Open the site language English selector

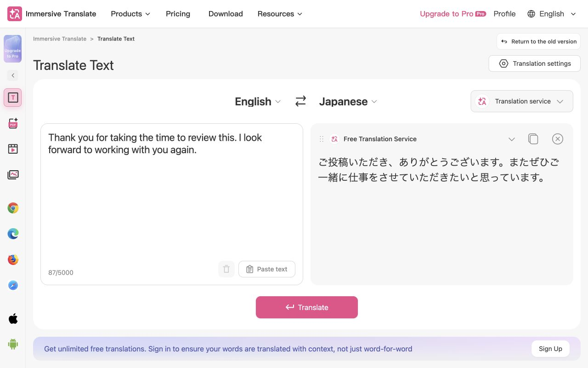pos(551,14)
